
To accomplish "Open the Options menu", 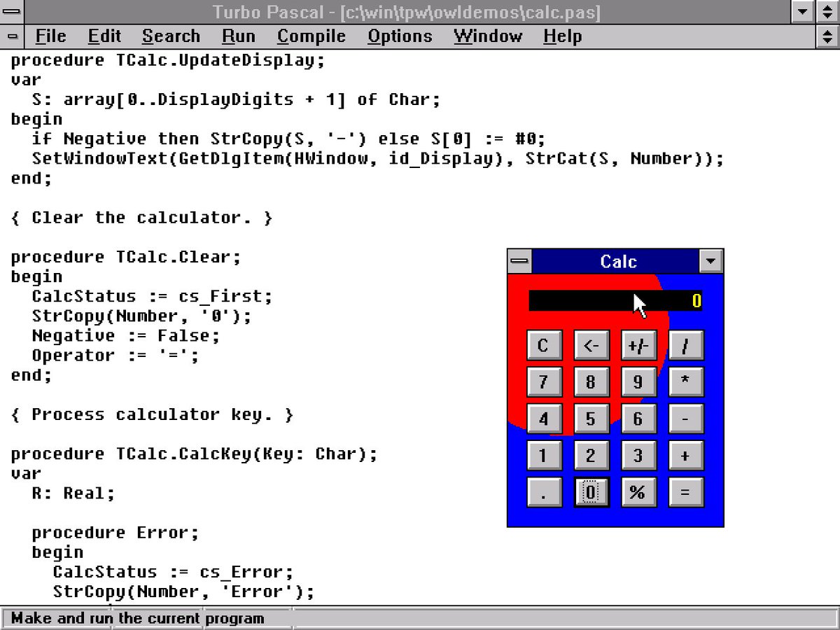I will point(400,36).
